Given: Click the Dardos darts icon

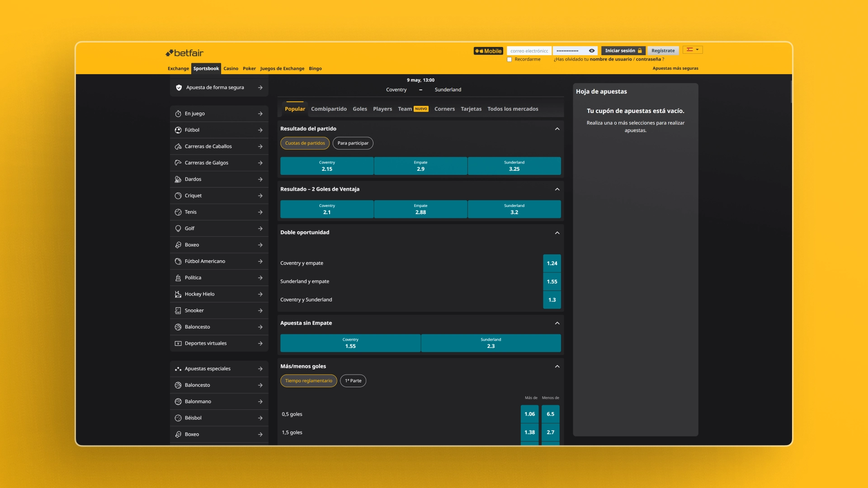Looking at the screenshot, I should click(x=178, y=179).
